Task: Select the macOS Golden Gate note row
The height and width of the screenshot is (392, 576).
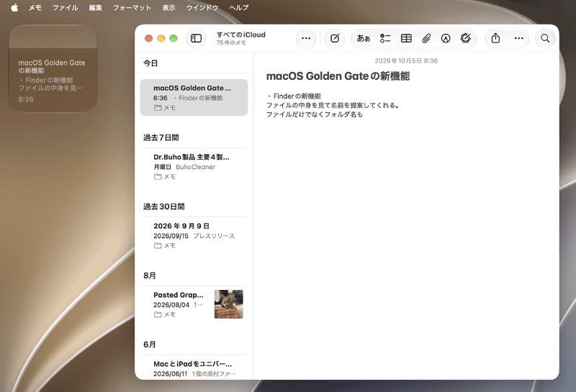Action: [x=194, y=98]
